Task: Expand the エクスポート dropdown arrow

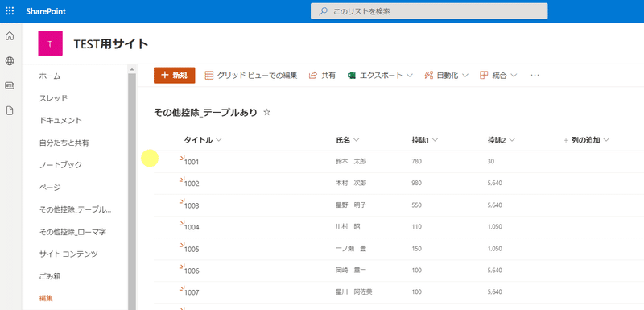Action: [410, 76]
